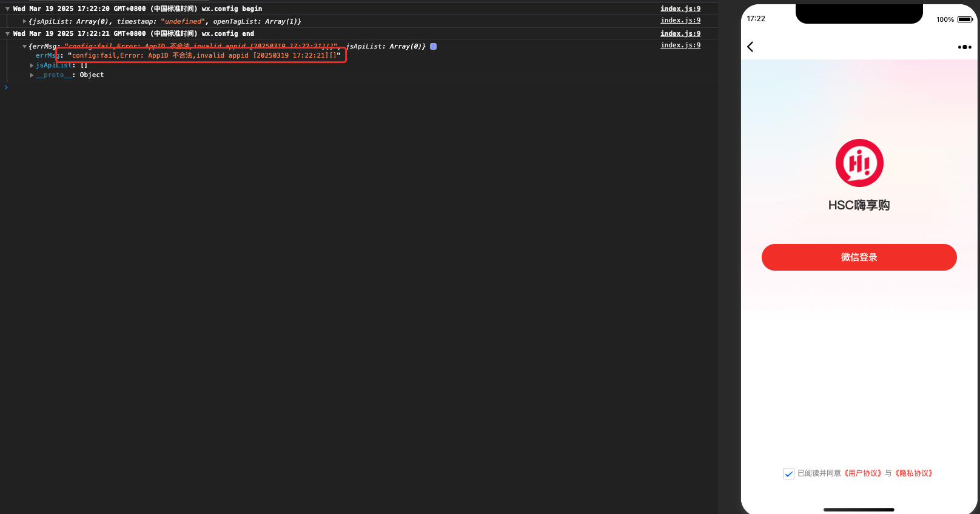Collapse the errMsg object entry
The width and height of the screenshot is (980, 514).
tap(24, 46)
